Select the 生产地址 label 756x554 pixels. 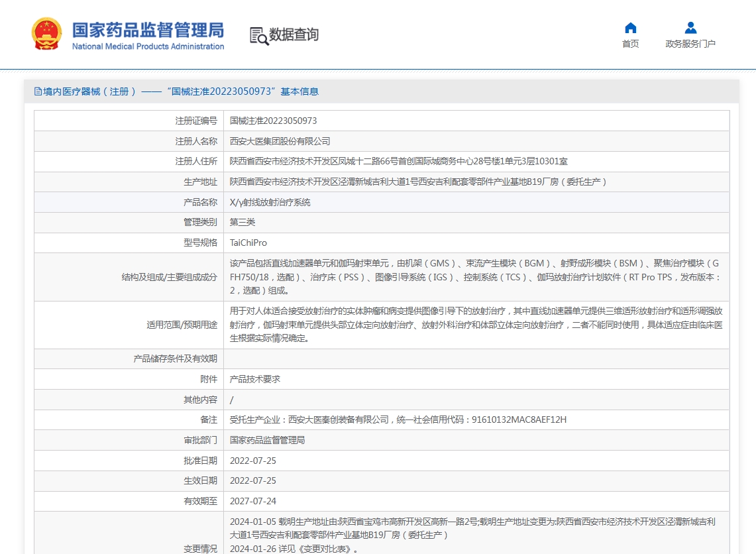tap(201, 182)
